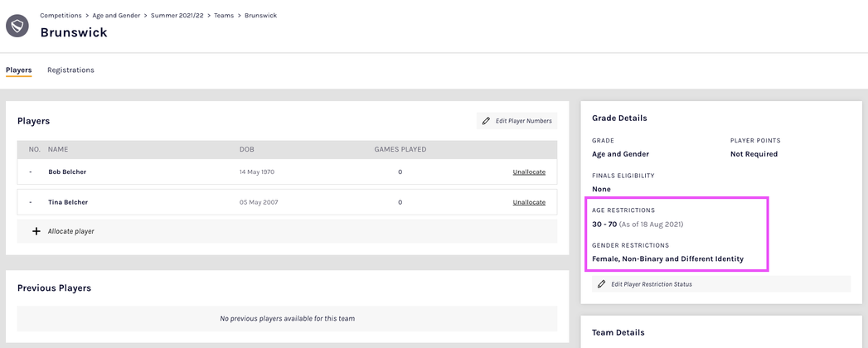Click the plus icon beside Allocate player

36,231
